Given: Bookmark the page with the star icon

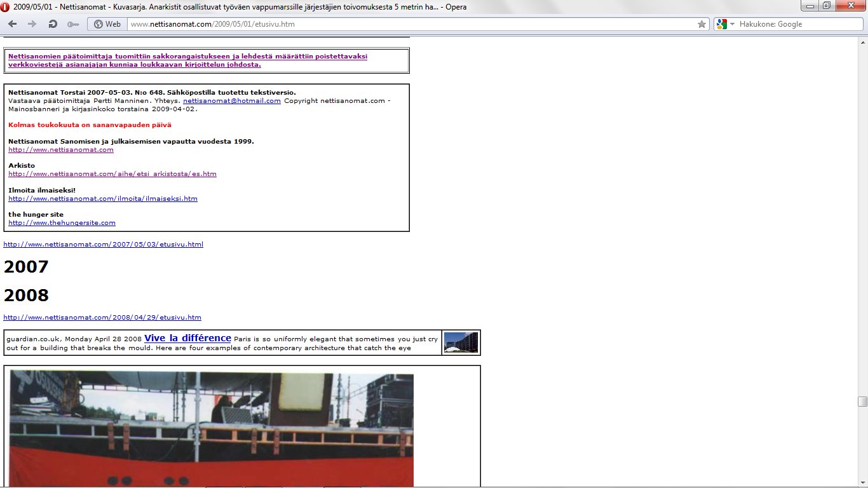Looking at the screenshot, I should (x=702, y=24).
